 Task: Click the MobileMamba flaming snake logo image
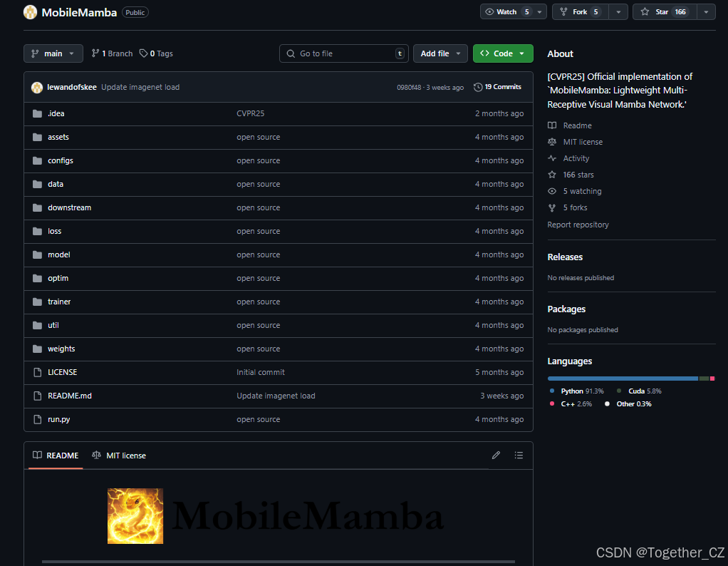pyautogui.click(x=135, y=516)
